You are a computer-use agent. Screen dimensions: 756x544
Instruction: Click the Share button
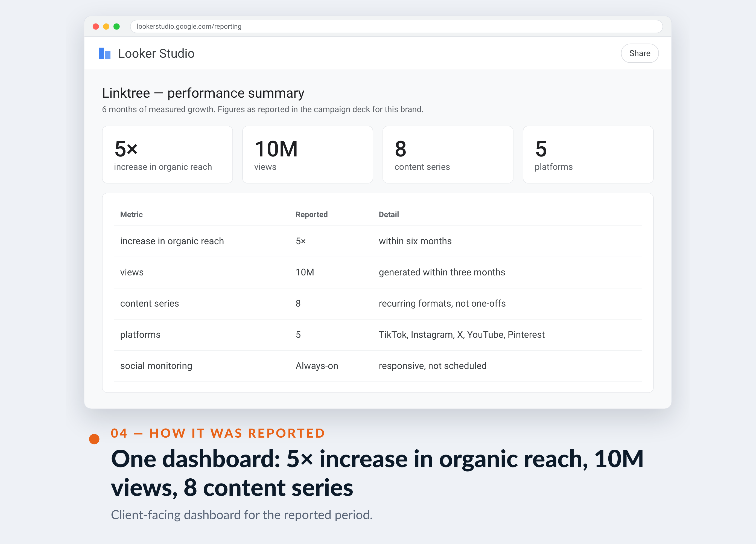click(x=639, y=53)
